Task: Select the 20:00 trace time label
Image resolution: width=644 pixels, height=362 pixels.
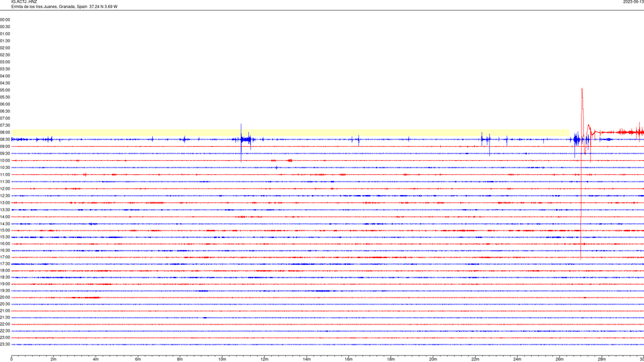Action: pos(5,297)
